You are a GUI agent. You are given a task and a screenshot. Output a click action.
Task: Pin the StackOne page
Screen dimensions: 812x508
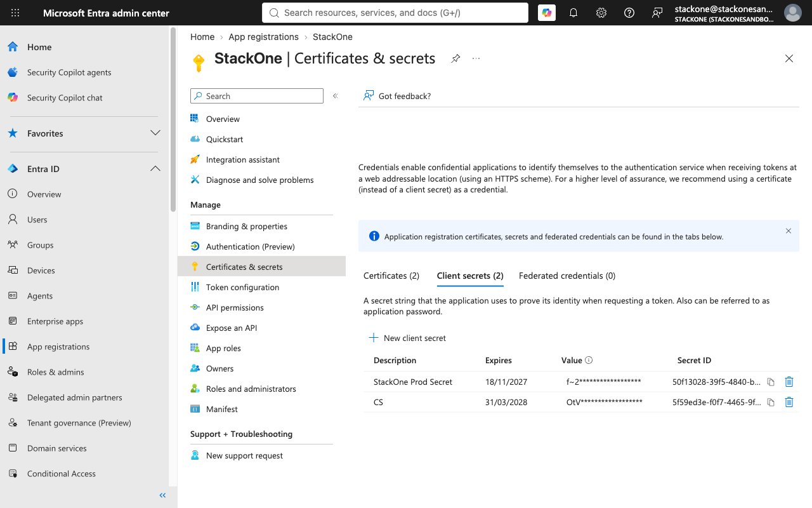(455, 58)
